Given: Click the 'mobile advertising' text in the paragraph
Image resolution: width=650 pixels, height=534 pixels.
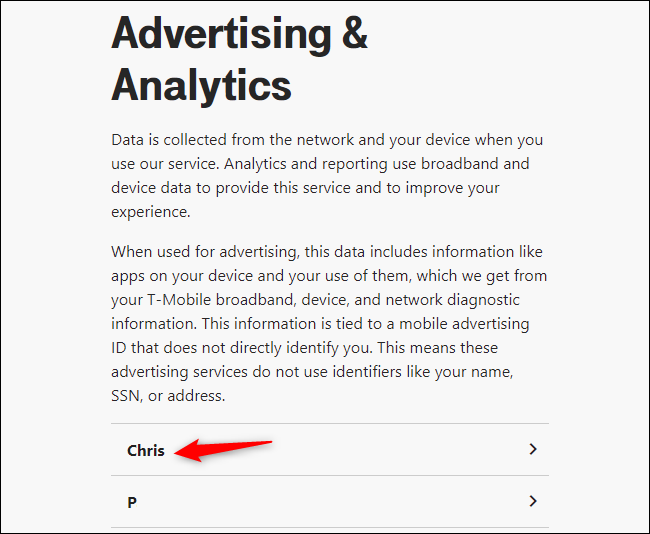Looking at the screenshot, I should [445, 323].
